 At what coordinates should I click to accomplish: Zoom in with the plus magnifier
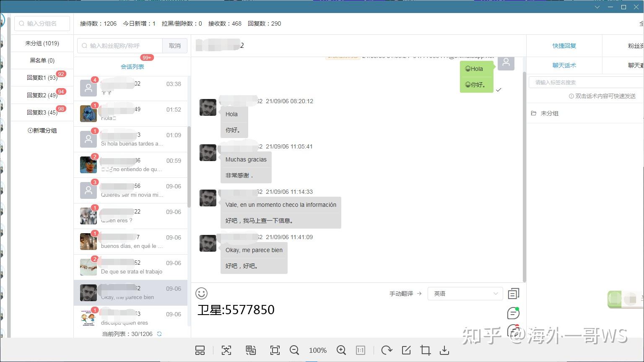(x=341, y=350)
